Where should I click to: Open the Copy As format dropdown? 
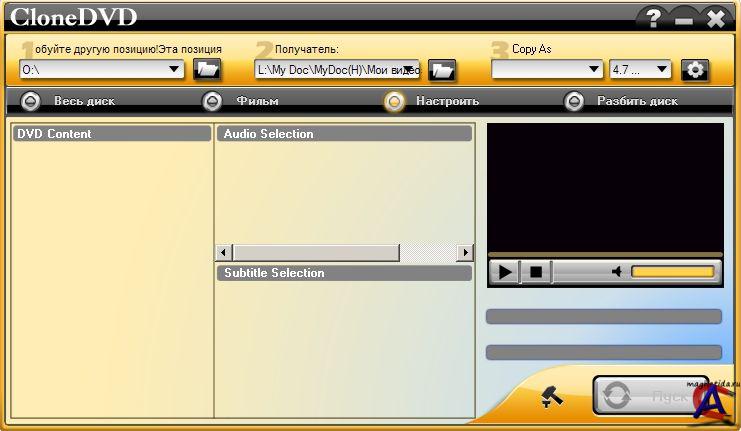(594, 69)
